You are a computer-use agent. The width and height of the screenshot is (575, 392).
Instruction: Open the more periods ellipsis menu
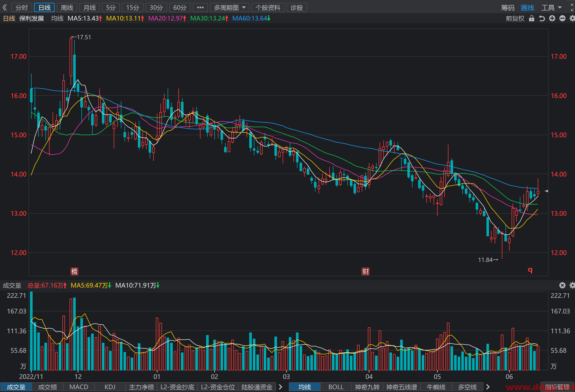(200, 8)
